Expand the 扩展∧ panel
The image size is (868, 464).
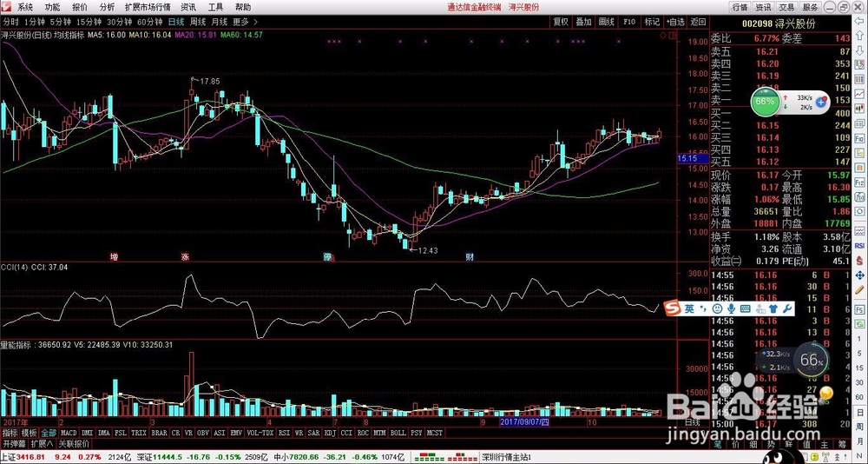click(x=42, y=444)
